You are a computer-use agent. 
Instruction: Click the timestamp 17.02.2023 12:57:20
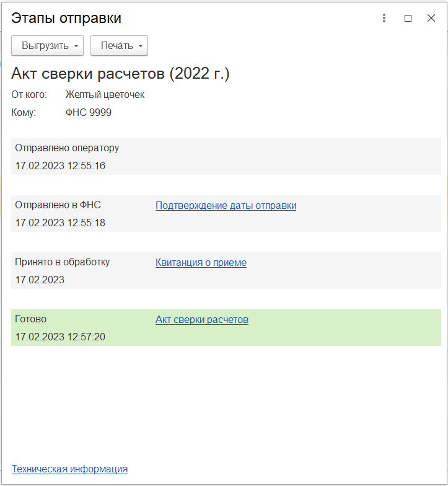tap(60, 337)
